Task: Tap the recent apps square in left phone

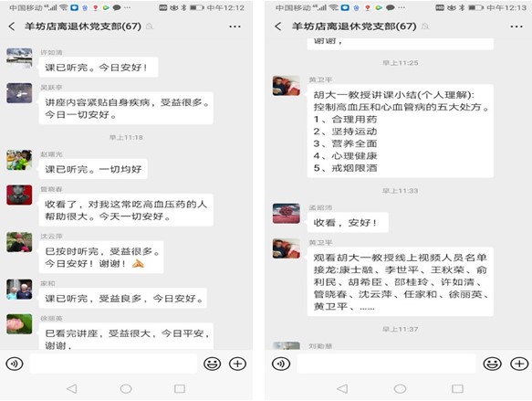Action: [x=180, y=389]
